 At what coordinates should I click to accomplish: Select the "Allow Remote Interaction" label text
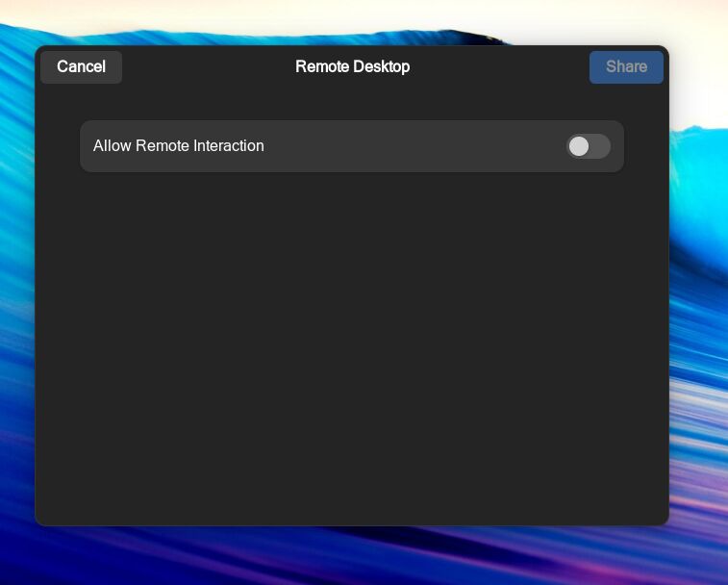pyautogui.click(x=178, y=146)
